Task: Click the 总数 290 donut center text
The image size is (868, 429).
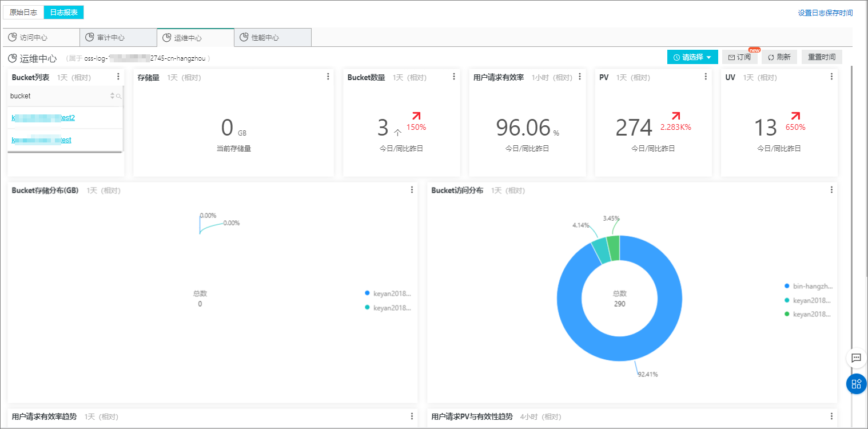Action: pyautogui.click(x=620, y=299)
